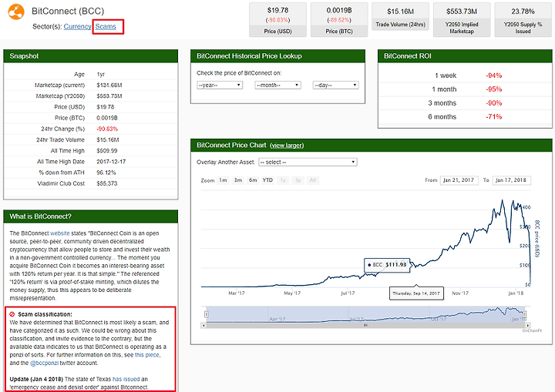Click the 0.0019B Price (BTC) stat box
555x392 pixels.
coord(339,20)
